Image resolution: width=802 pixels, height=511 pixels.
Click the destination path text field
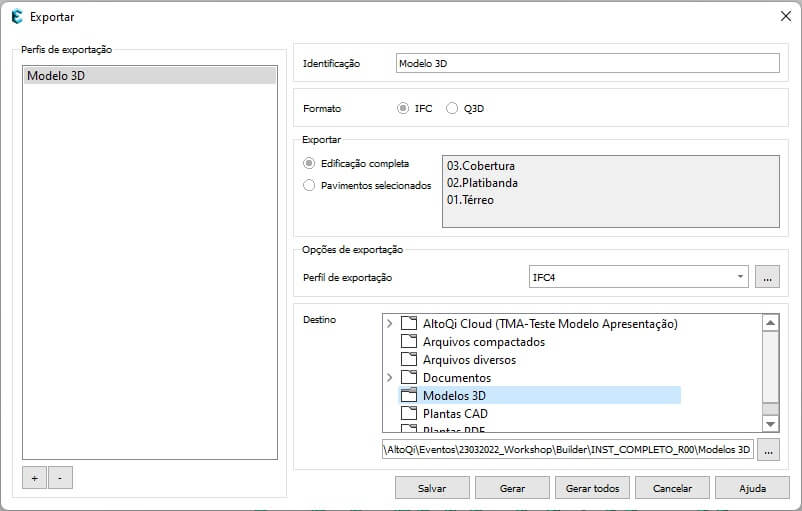[x=567, y=450]
